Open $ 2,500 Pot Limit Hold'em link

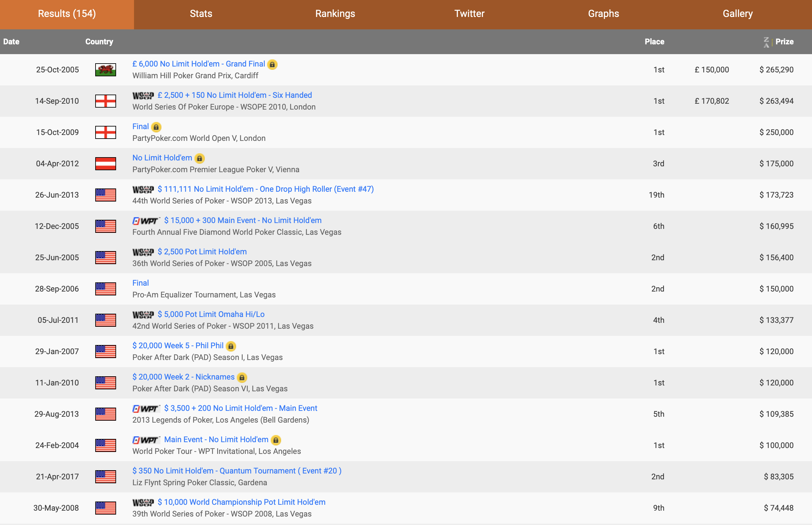202,252
